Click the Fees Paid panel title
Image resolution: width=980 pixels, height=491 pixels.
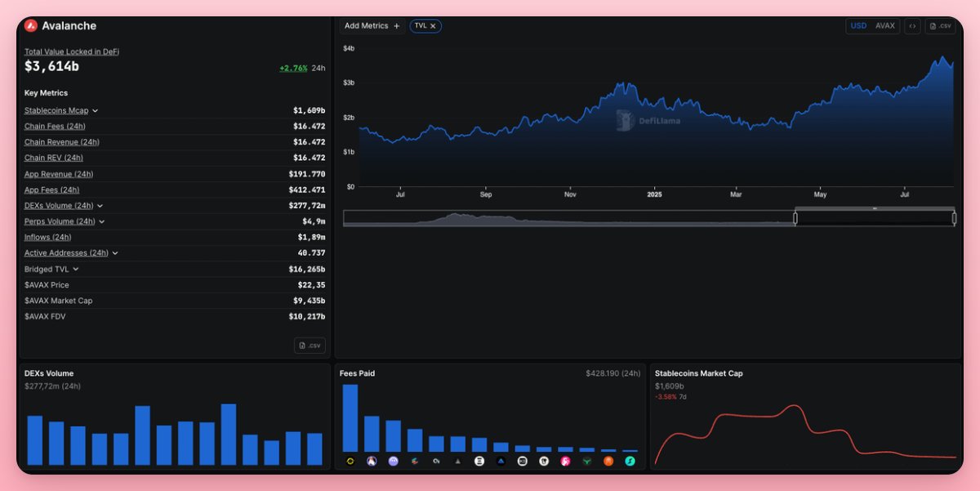pyautogui.click(x=358, y=373)
